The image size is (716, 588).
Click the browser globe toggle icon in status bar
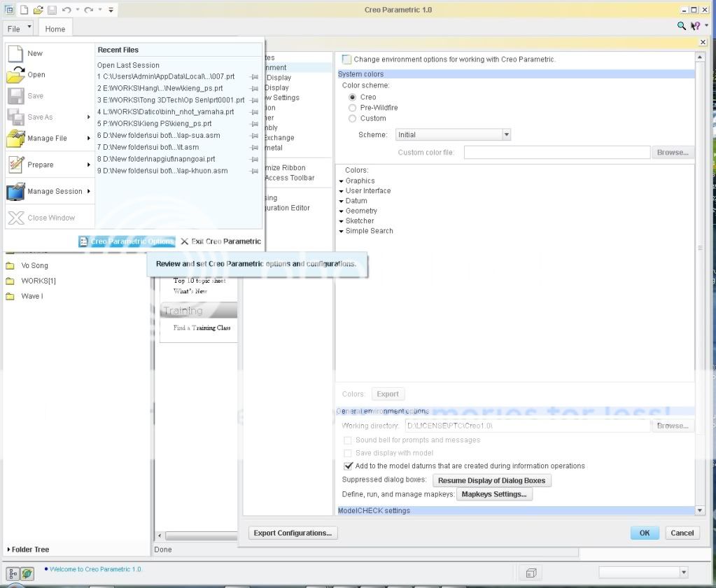(x=27, y=574)
